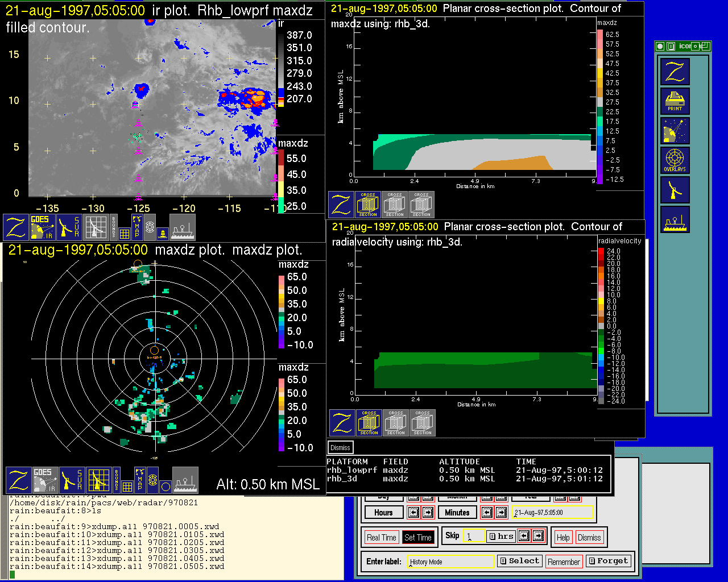Step Hours backward with the left arrow

click(x=413, y=513)
